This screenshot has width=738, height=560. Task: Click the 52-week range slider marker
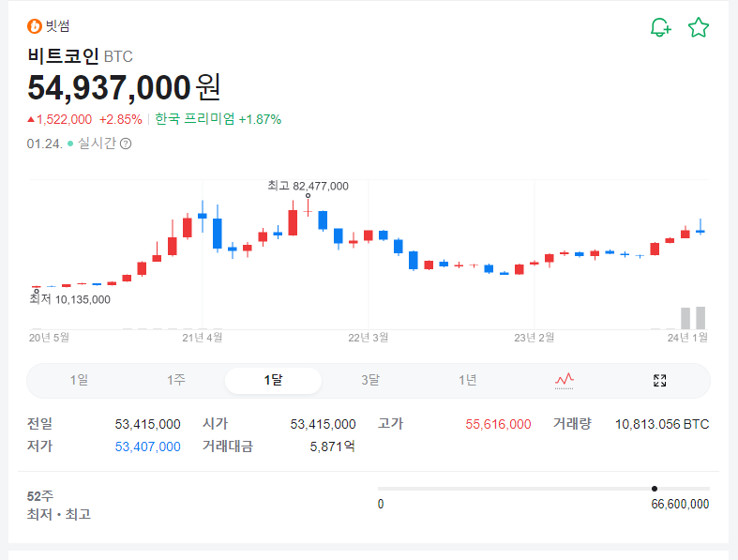click(655, 489)
